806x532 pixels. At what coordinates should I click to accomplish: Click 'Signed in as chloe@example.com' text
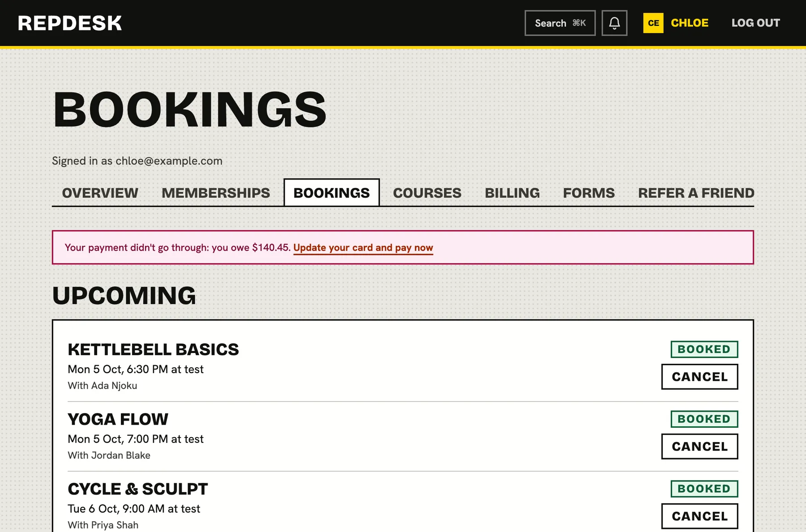tap(137, 161)
